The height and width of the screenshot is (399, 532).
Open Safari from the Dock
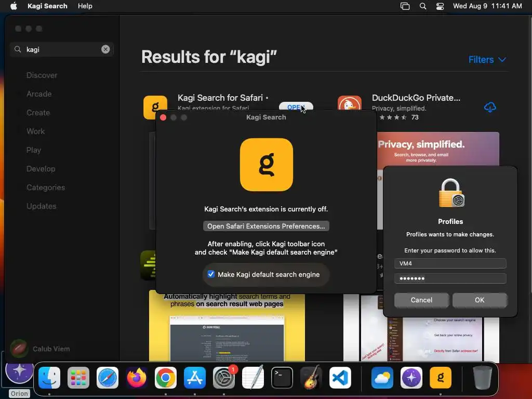(107, 378)
